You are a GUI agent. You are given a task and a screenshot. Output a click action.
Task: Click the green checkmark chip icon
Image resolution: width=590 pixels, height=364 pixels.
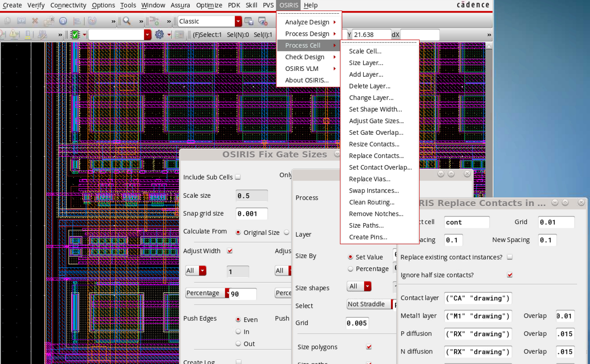(x=75, y=35)
